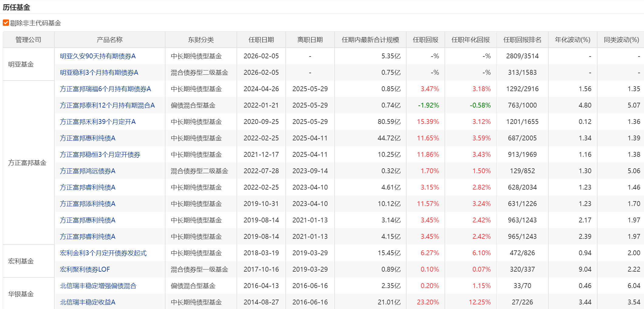The image size is (644, 309).
Task: Click the 产品名称 column header
Action: [x=110, y=40]
